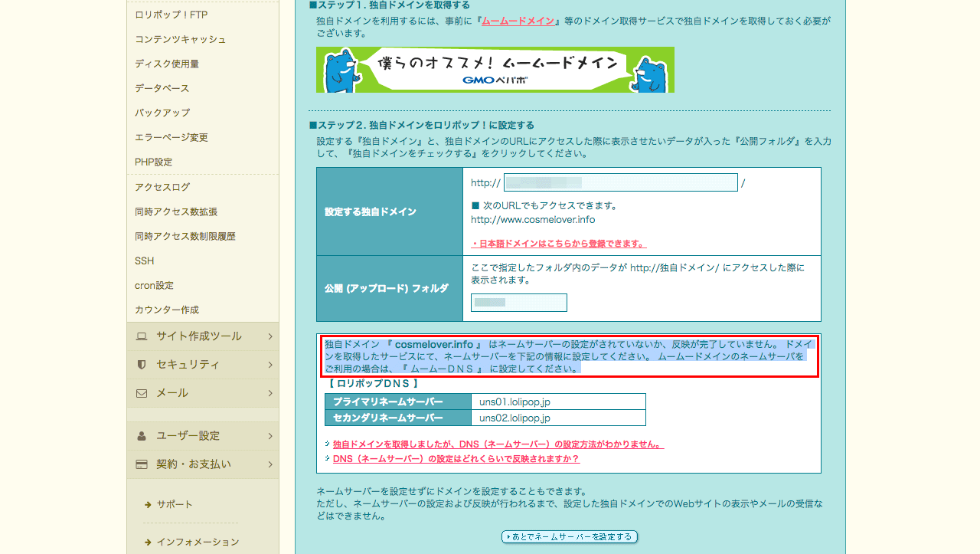Click プライマリネームサーバー table header cell
The width and height of the screenshot is (980, 554).
[x=398, y=402]
